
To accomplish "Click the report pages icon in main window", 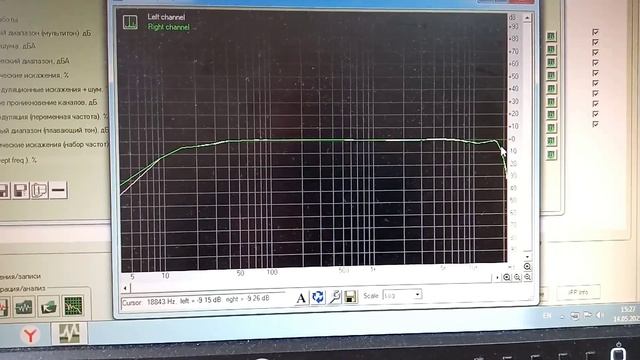I will point(40,190).
